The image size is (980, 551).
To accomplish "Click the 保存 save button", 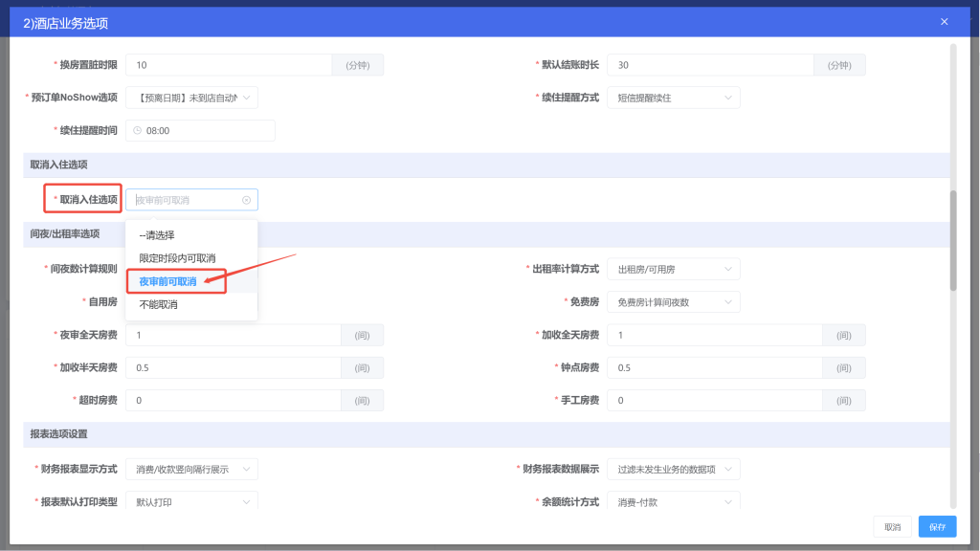I will coord(936,526).
